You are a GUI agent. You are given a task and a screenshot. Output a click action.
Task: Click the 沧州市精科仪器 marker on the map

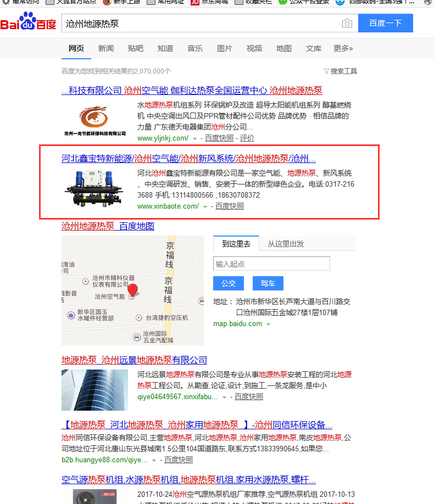click(86, 281)
